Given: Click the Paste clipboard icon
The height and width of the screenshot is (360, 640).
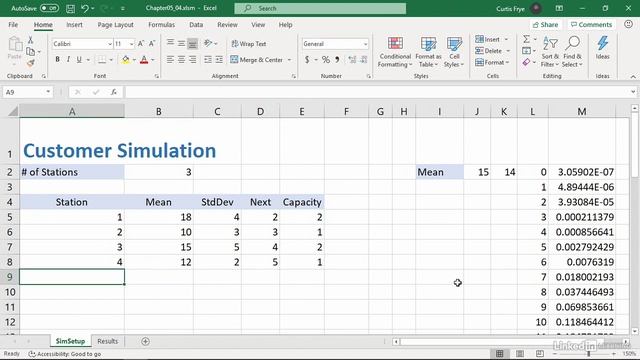Looking at the screenshot, I should [15, 45].
